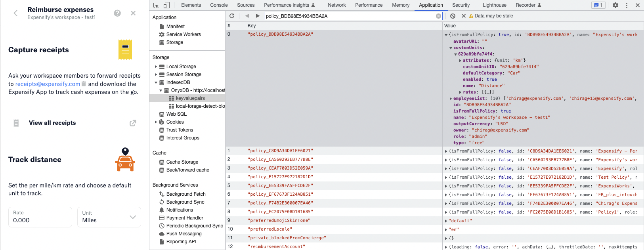Screen dimensions: 644x250
Task: Focus the Rate input field
Action: pos(40,217)
